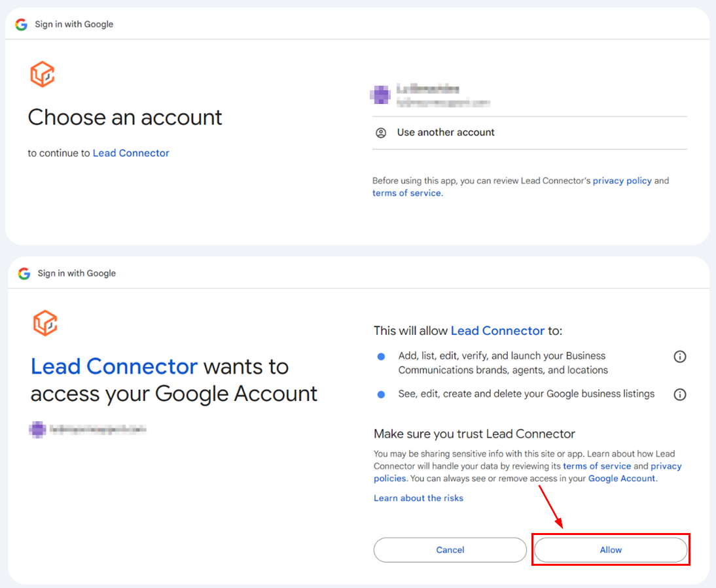The height and width of the screenshot is (588, 716).
Task: Open "Learn about the risks" link
Action: pos(418,498)
